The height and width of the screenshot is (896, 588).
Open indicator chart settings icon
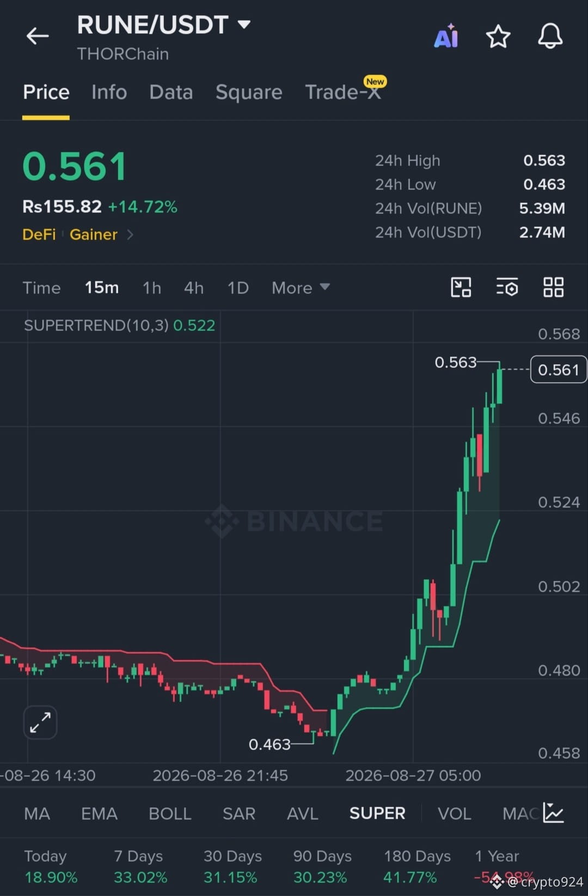pyautogui.click(x=553, y=813)
